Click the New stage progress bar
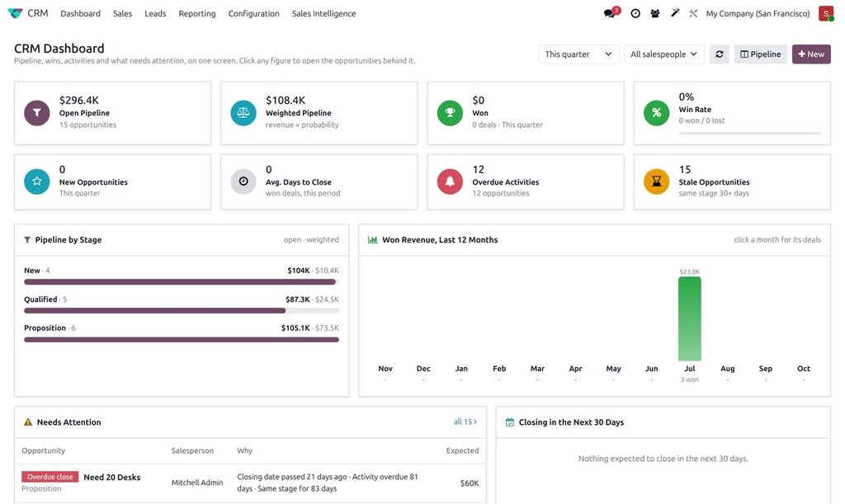Screen dimensions: 845x504 click(x=182, y=281)
